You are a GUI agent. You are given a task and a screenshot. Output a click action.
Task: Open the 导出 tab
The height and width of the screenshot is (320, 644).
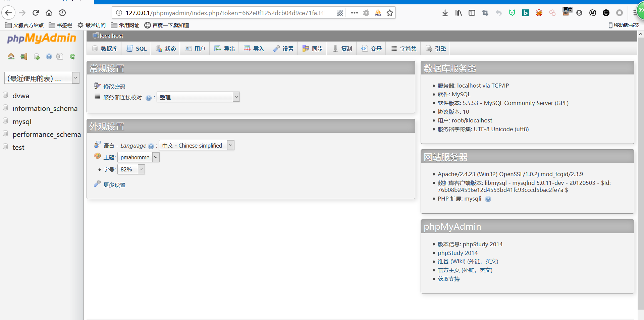click(224, 49)
